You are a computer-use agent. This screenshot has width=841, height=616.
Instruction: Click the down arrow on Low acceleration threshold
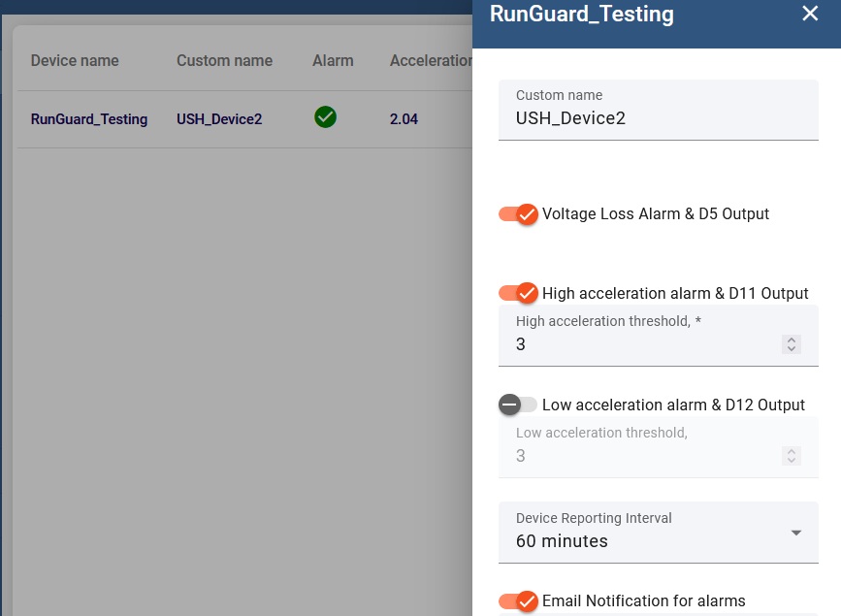(792, 461)
